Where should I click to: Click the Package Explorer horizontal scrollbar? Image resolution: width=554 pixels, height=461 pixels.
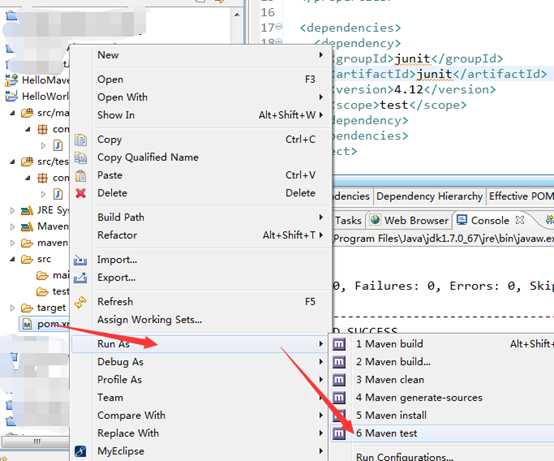37,442
